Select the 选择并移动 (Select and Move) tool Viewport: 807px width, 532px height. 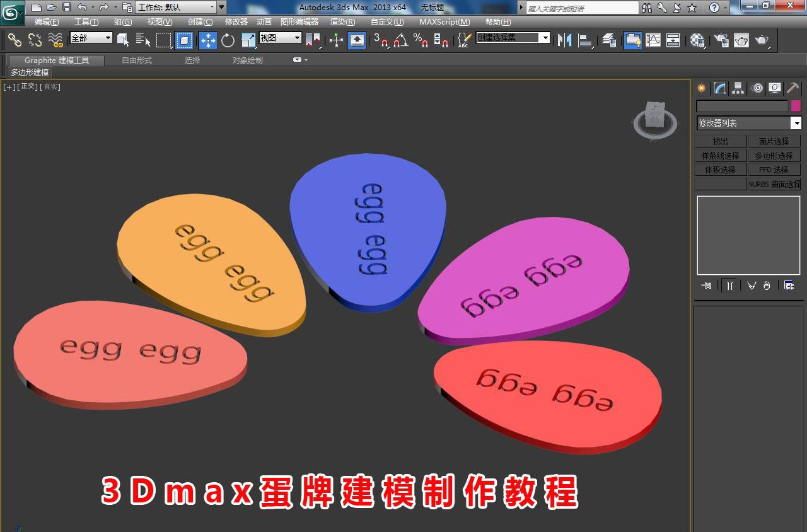(207, 41)
